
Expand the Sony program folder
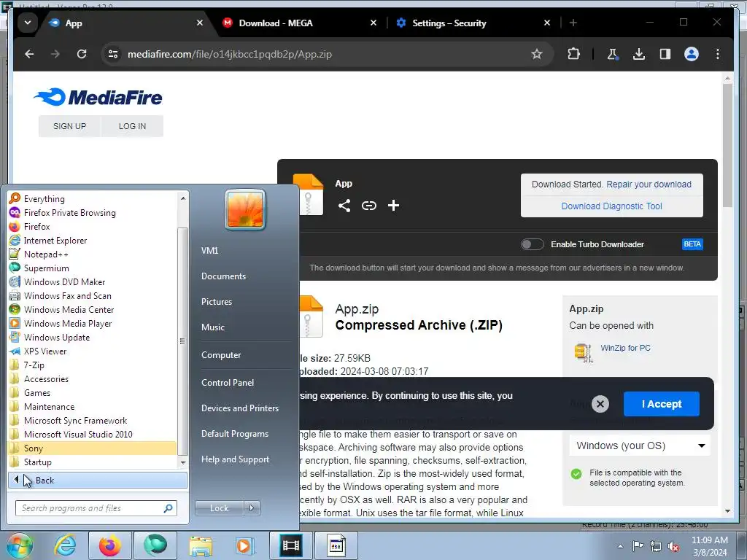[93, 448]
